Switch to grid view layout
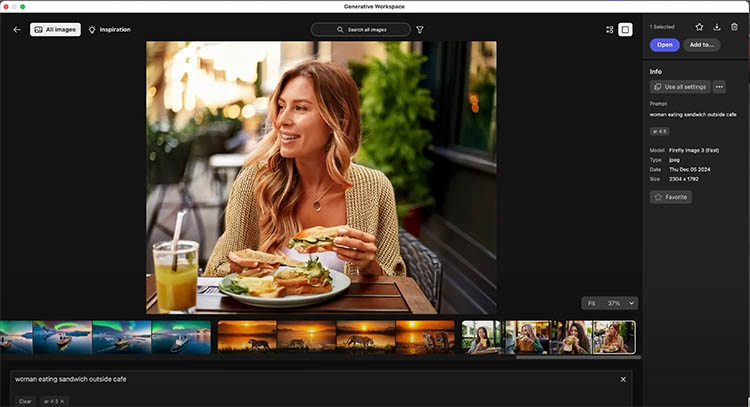Image resolution: width=750 pixels, height=407 pixels. tap(610, 30)
